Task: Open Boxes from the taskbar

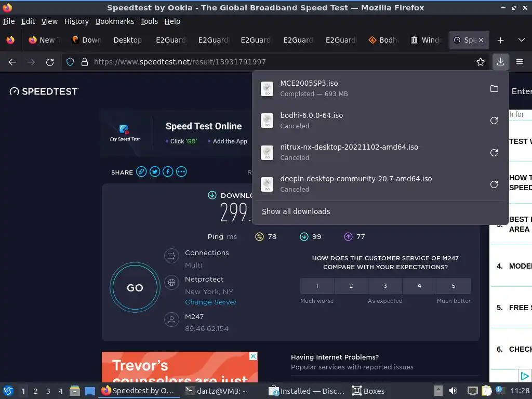Action: coord(368,391)
